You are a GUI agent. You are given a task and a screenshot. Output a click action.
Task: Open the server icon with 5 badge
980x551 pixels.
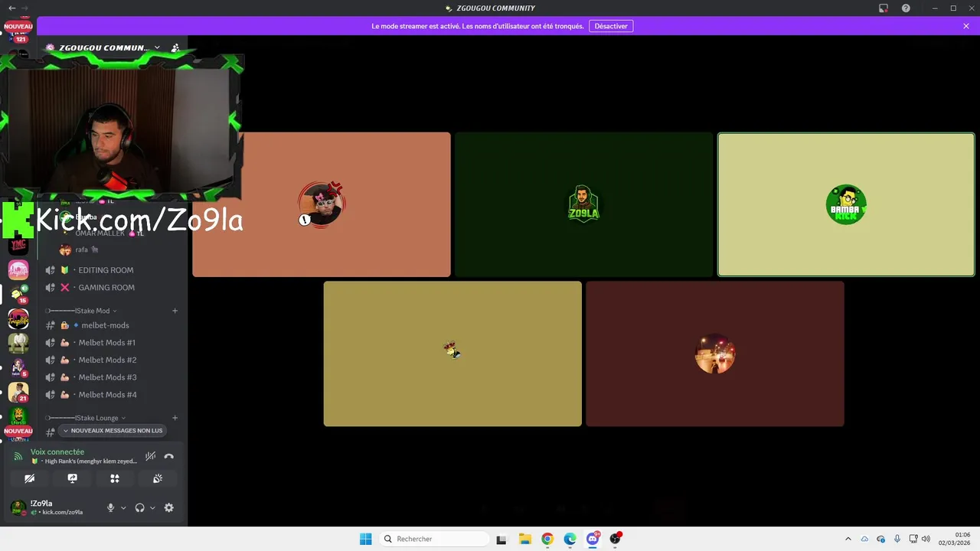point(18,367)
